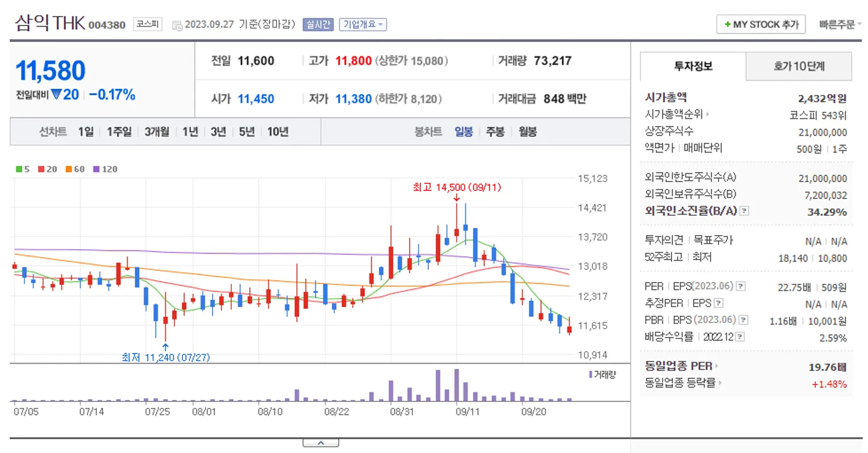Select the 10년 line chart period
Screen dimensions: 868x453
coord(278,132)
